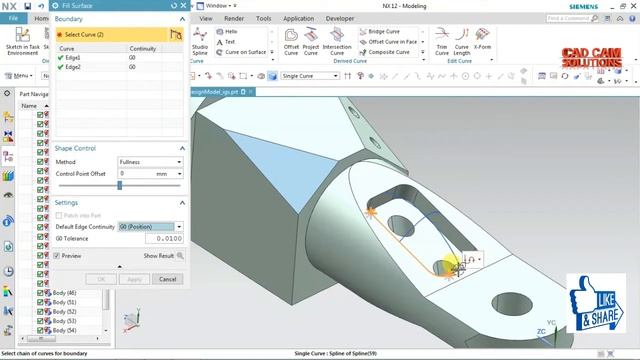Open the Reuse Library sidebar tab
This screenshot has width=640, height=360.
click(8, 176)
